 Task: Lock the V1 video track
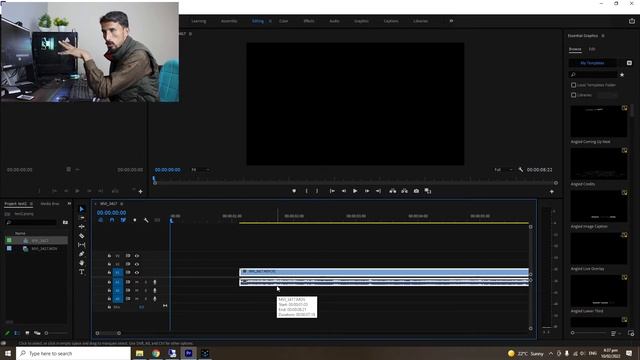click(x=109, y=272)
